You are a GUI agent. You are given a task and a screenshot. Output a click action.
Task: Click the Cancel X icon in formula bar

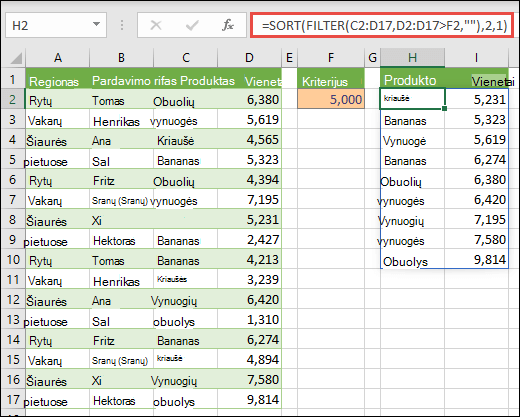[x=156, y=25]
